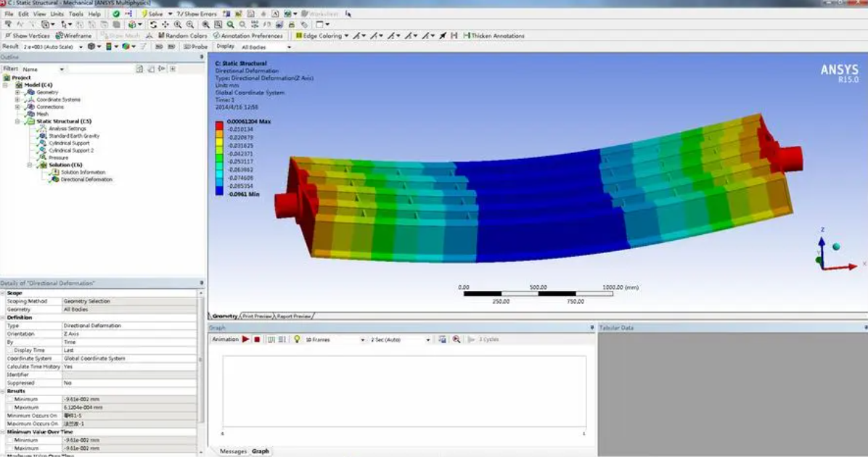
Task: Open the Tools menu
Action: point(75,14)
